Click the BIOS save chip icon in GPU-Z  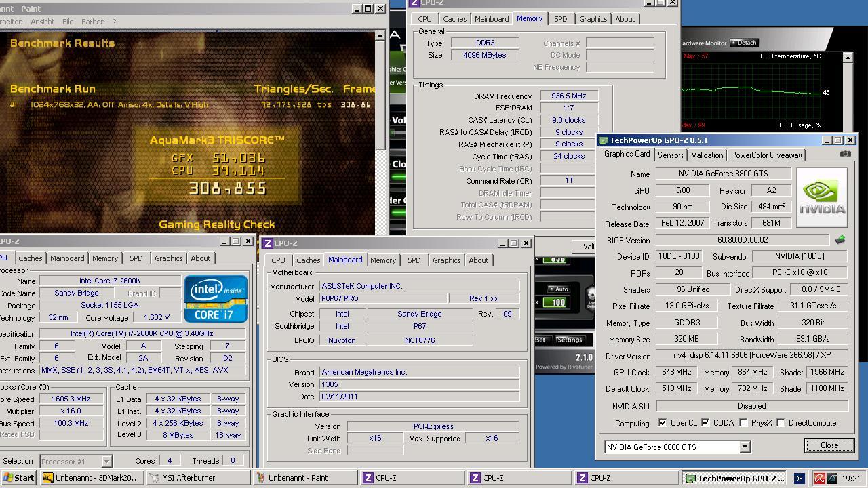(x=840, y=240)
